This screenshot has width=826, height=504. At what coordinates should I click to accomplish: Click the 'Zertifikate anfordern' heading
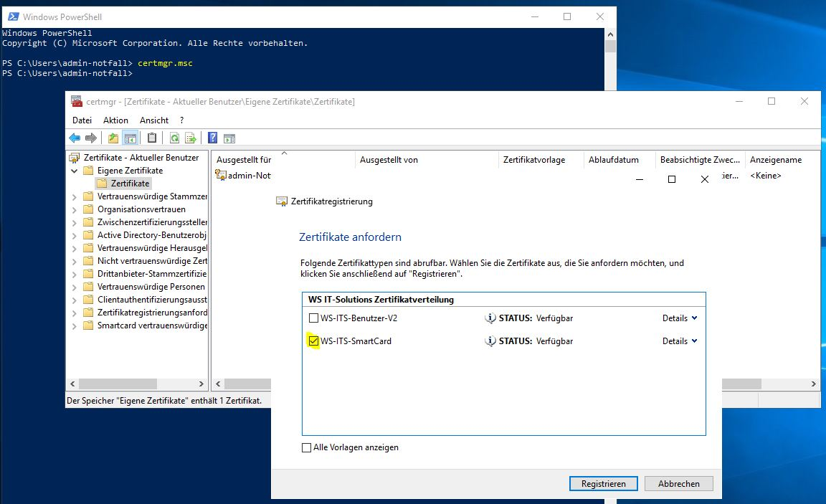351,237
